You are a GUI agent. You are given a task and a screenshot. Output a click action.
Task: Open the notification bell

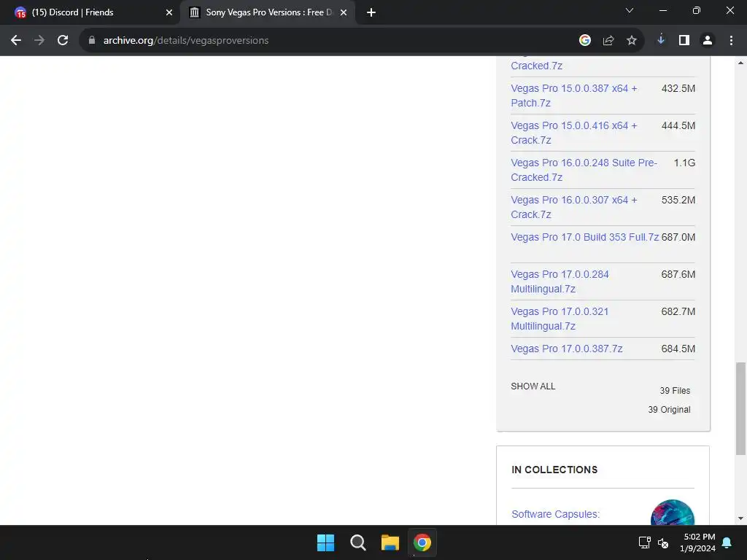[x=727, y=542]
